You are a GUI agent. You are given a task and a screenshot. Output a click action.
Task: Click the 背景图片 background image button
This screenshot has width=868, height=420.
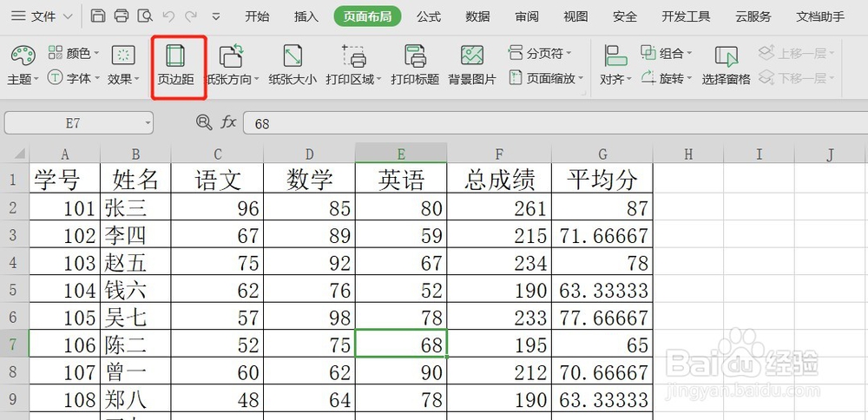click(x=472, y=66)
